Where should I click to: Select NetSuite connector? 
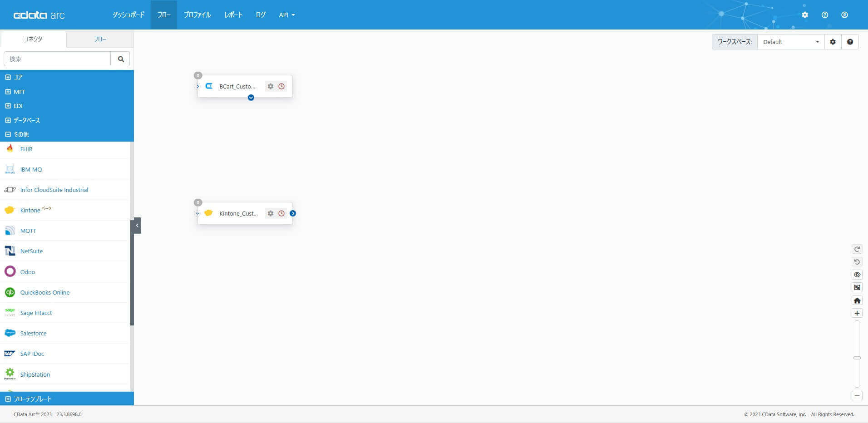(65, 251)
